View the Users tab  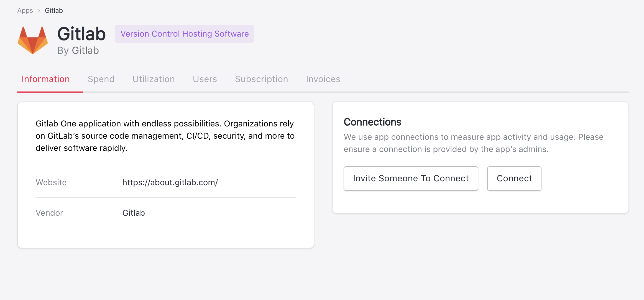coord(205,79)
